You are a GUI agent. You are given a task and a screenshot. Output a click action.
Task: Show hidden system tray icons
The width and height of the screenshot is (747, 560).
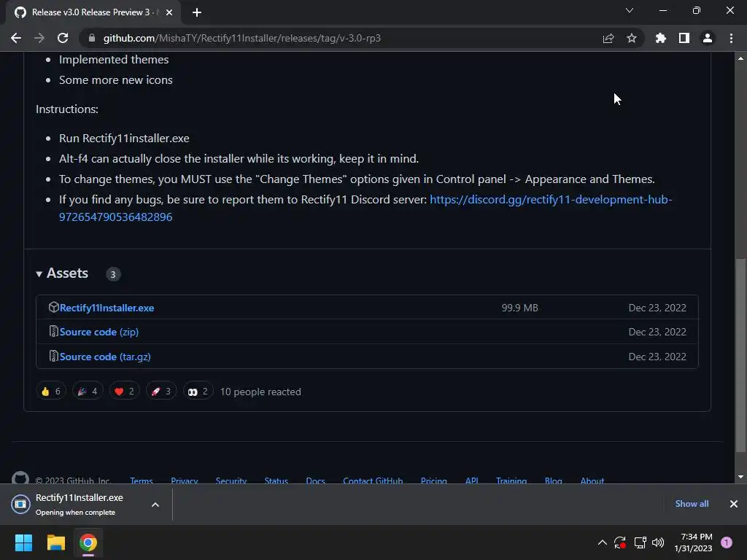click(602, 542)
